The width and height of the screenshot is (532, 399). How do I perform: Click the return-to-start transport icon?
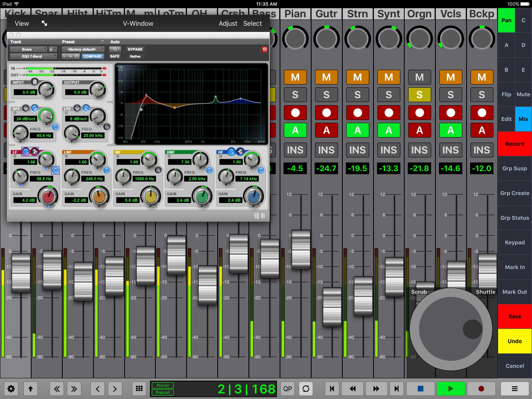coord(332,388)
